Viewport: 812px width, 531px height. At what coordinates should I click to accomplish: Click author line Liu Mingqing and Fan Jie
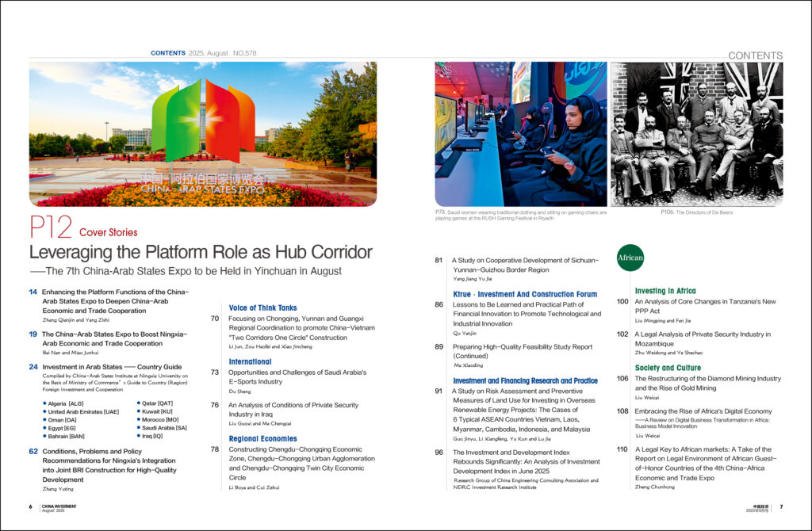(663, 321)
